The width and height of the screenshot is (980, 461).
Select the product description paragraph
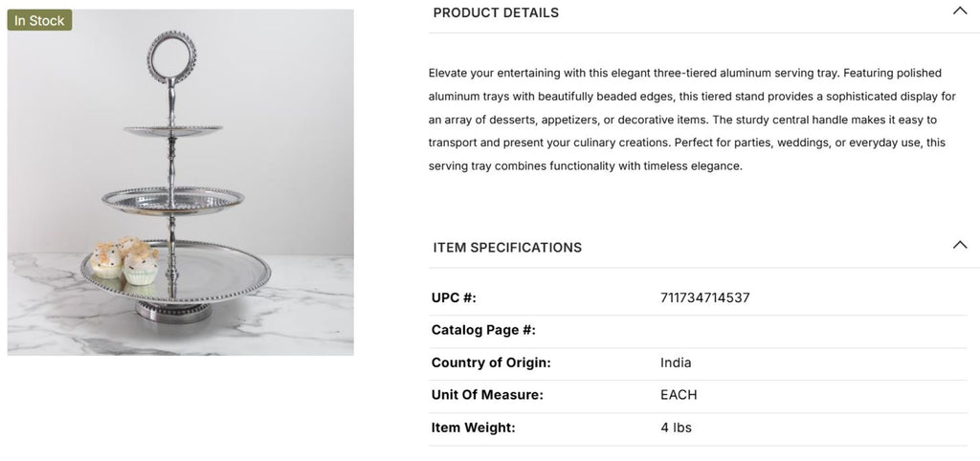pyautogui.click(x=685, y=120)
